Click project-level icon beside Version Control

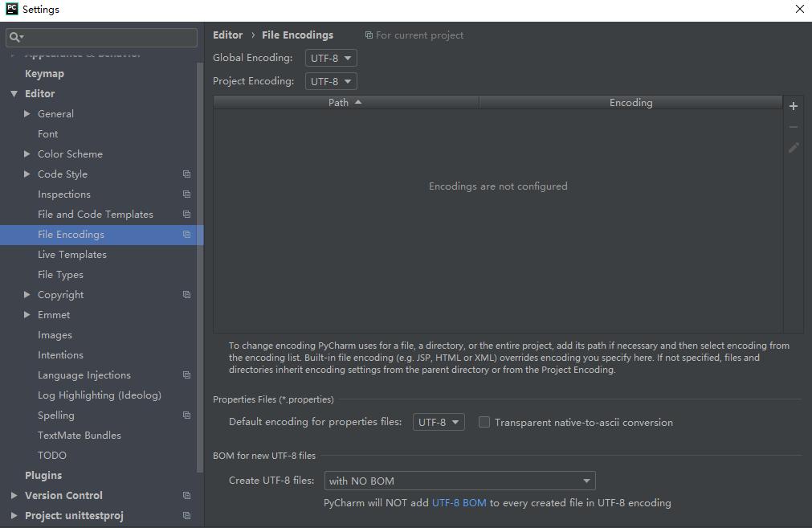[186, 496]
